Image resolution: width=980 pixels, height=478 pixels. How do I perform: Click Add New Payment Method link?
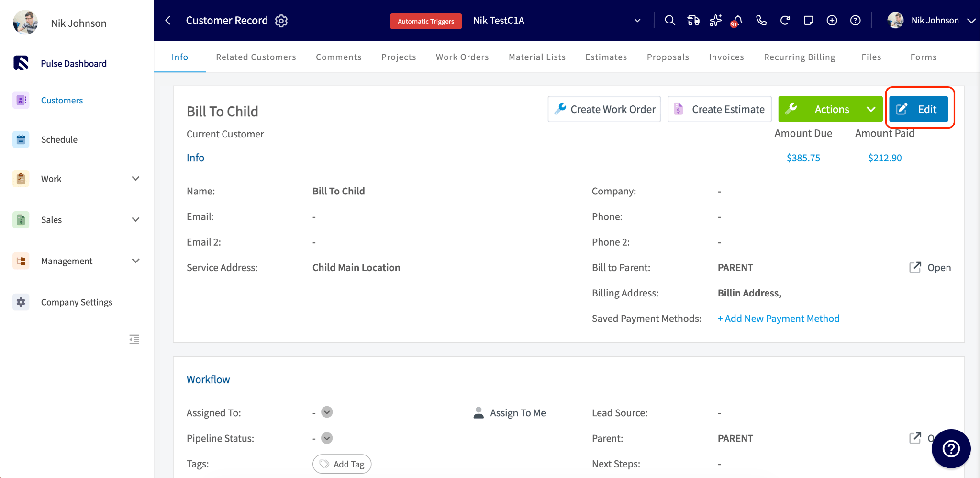click(779, 319)
